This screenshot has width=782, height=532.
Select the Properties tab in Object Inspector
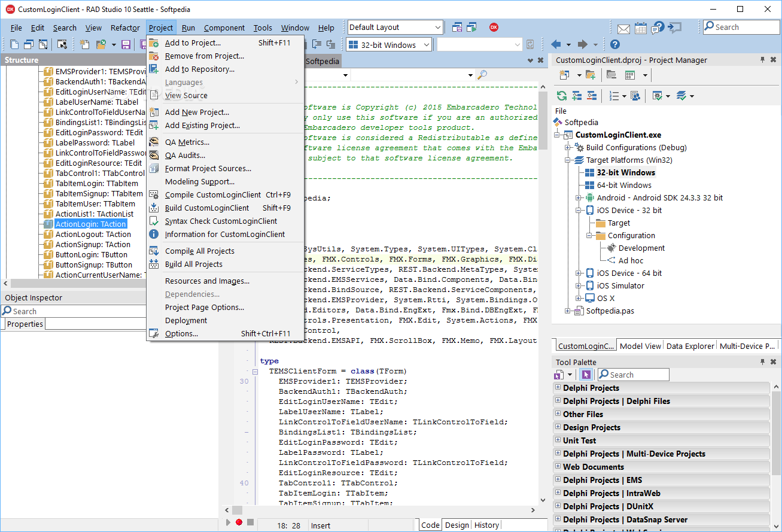25,324
